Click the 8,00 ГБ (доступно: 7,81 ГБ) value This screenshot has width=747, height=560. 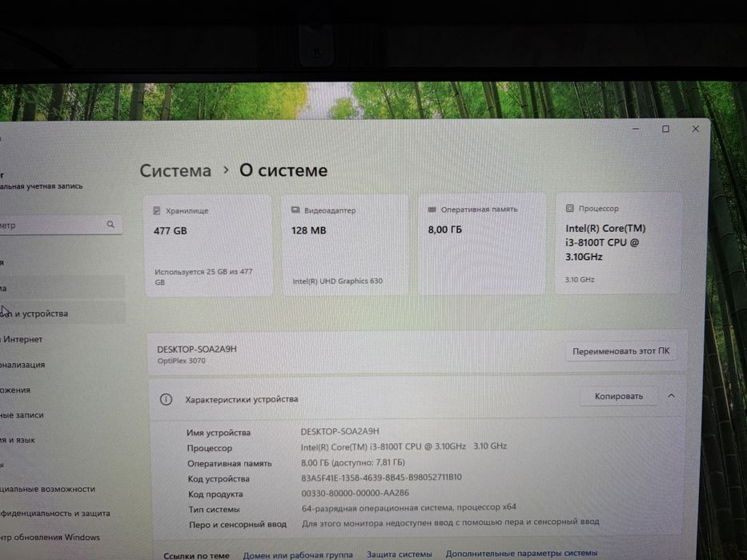353,462
